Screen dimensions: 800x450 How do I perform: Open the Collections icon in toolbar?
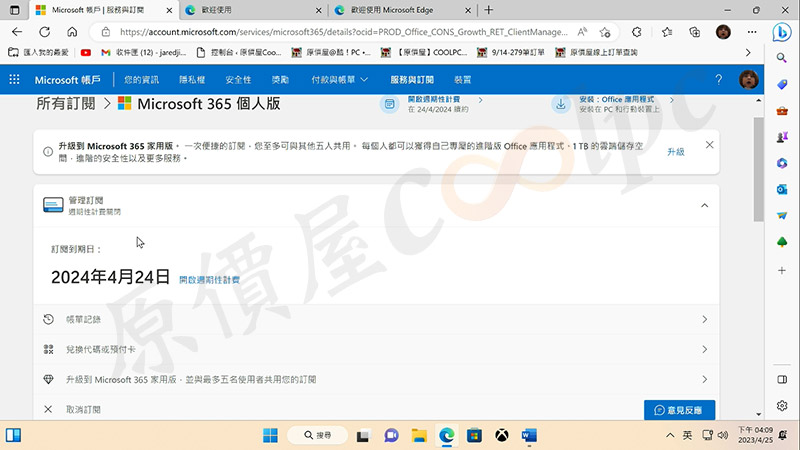[694, 32]
